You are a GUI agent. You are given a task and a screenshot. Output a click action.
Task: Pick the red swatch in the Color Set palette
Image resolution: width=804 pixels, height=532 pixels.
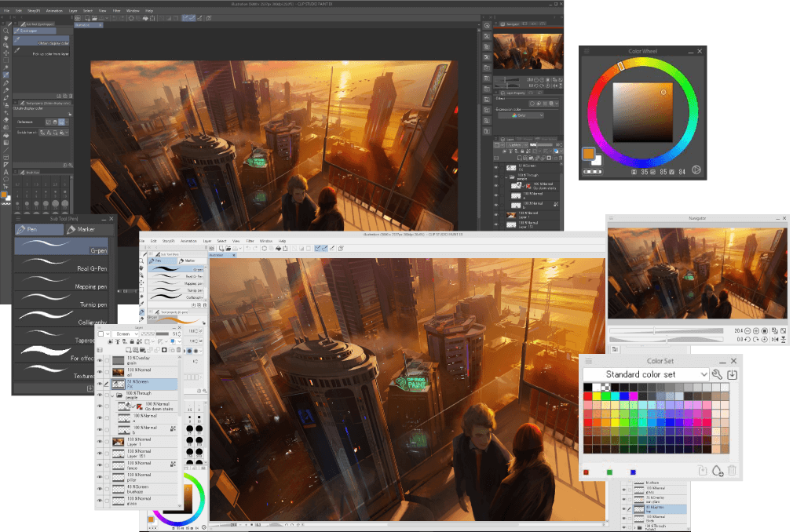click(587, 395)
